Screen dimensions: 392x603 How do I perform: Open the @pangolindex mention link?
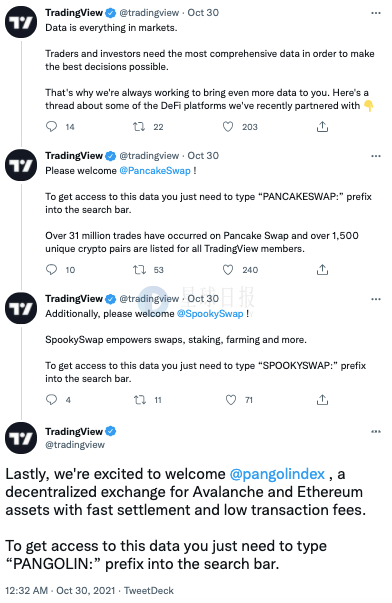277,474
